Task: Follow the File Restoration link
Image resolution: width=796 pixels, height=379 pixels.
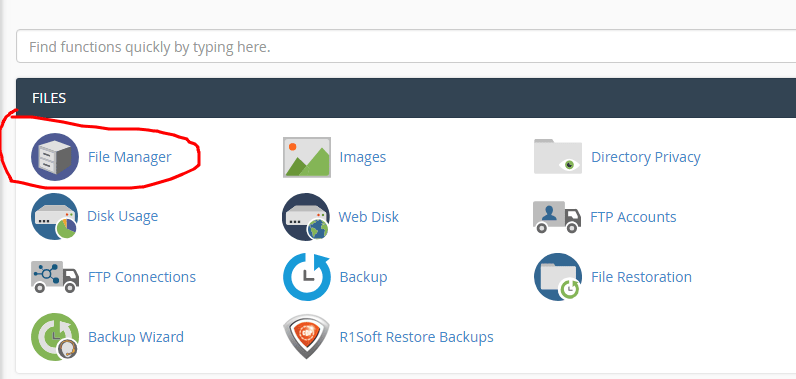Action: click(641, 277)
